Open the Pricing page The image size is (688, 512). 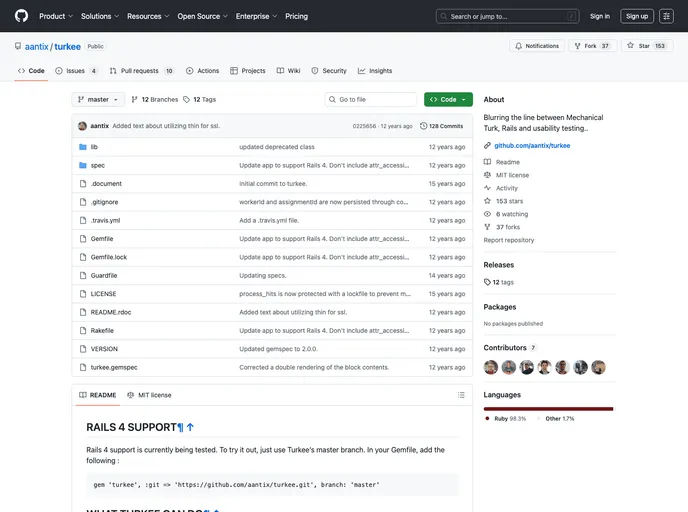tap(296, 16)
